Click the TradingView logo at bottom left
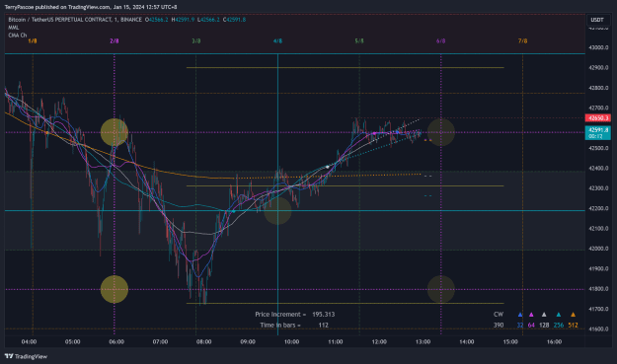Screen dimensions: 617x364 [26, 356]
